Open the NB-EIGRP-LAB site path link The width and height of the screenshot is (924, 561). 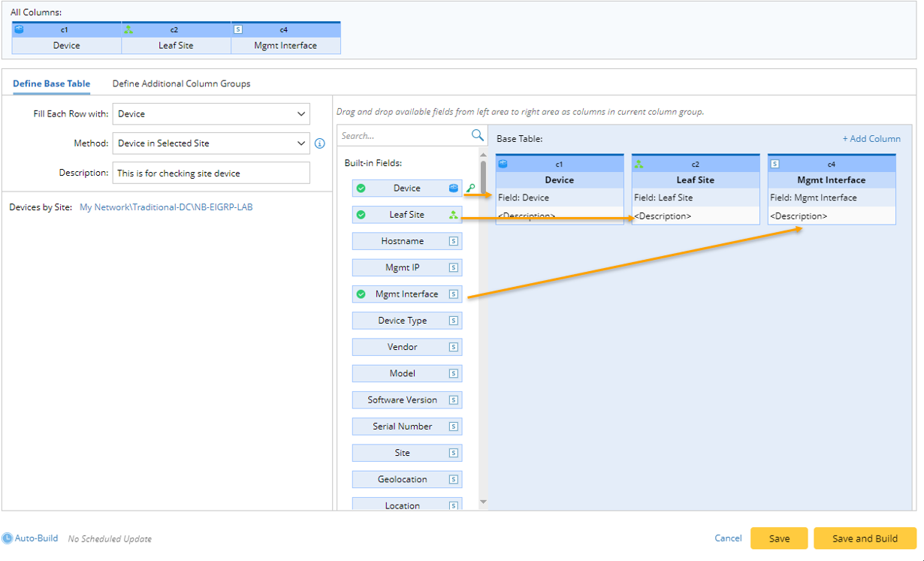click(166, 207)
